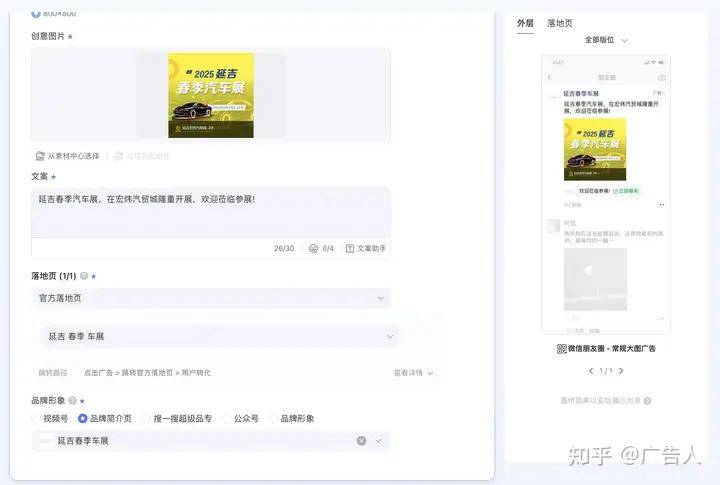Open the copywriting assistant (文案助手)
The image size is (720, 485).
(365, 248)
